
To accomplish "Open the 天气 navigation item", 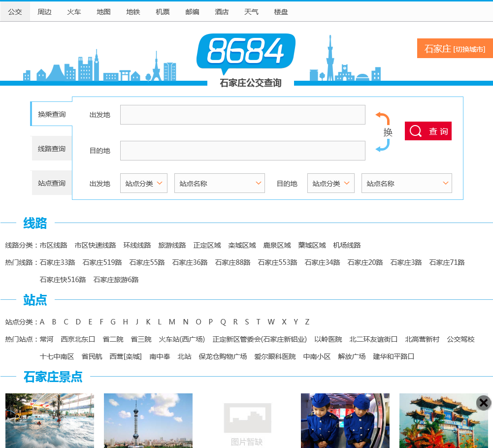I will click(251, 12).
